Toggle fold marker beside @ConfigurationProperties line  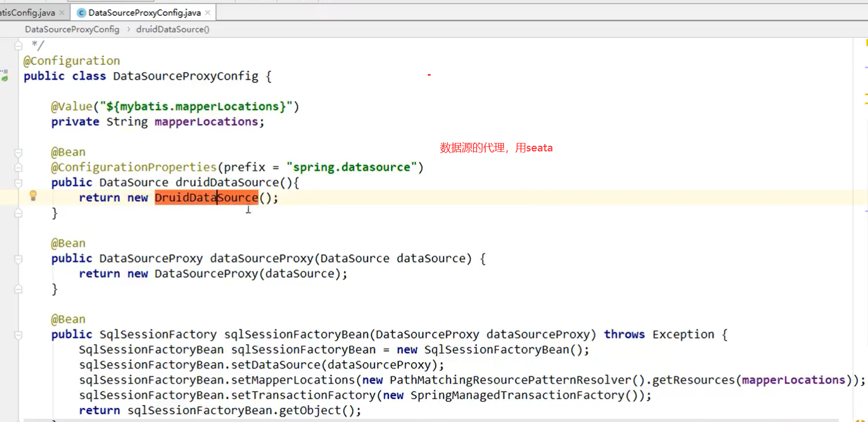click(19, 168)
